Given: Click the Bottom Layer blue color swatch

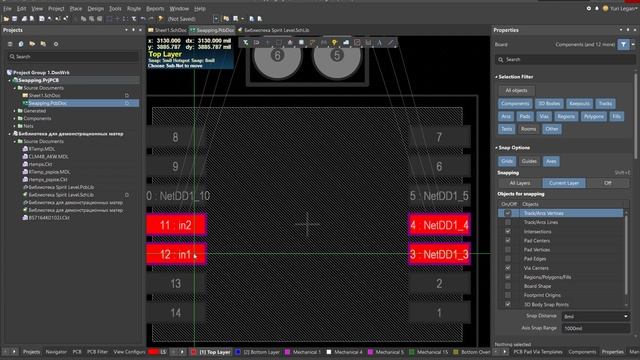Looking at the screenshot, I should click(x=238, y=352).
